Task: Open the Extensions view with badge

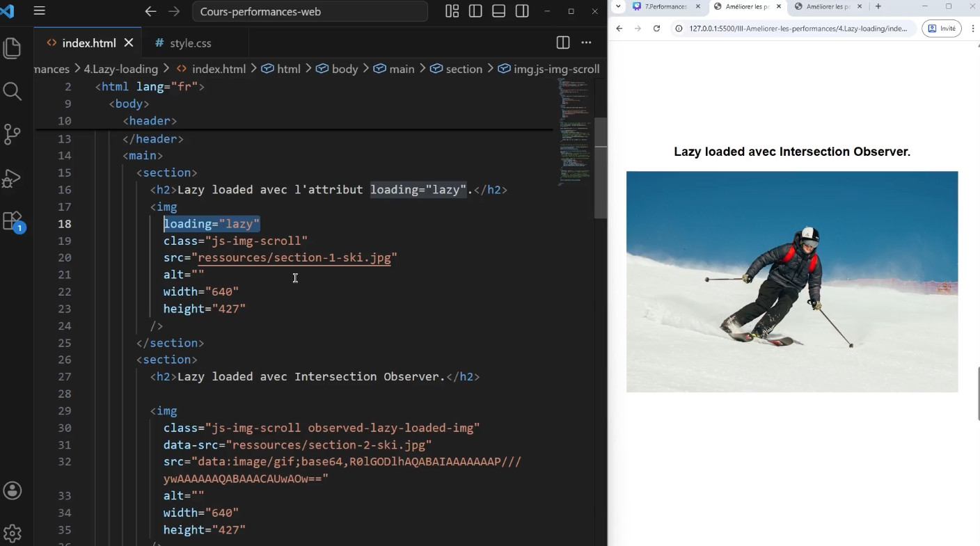Action: pyautogui.click(x=13, y=221)
